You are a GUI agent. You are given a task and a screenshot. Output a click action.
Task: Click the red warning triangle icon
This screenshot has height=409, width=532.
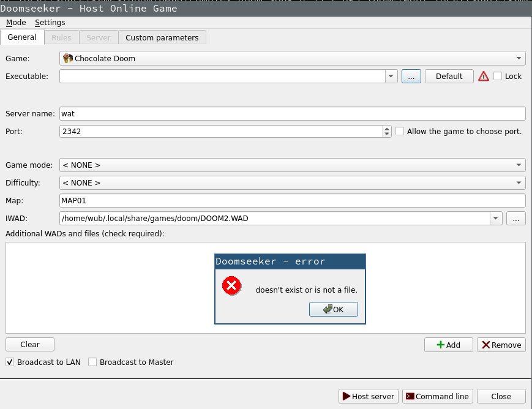(x=484, y=77)
